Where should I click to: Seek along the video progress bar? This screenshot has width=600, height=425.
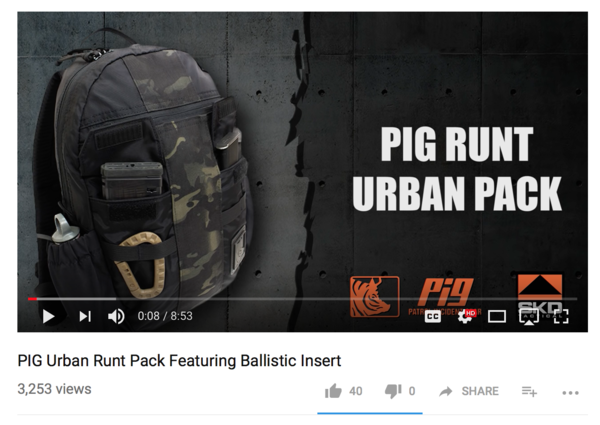302,299
